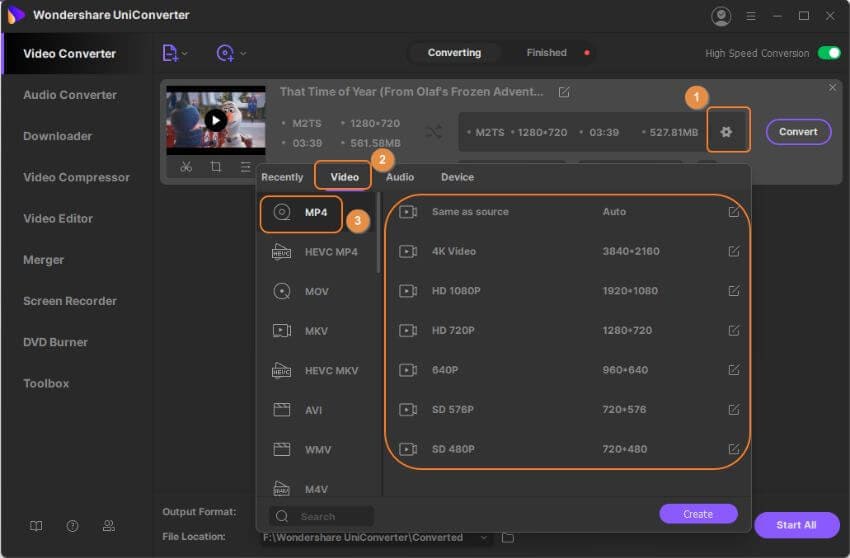
Task: Choose WMV format
Action: (x=317, y=450)
